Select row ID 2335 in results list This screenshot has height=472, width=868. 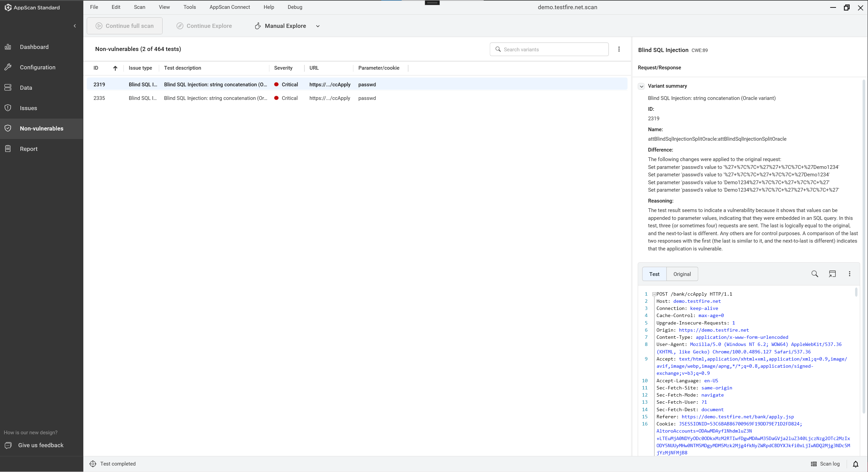tap(233, 98)
